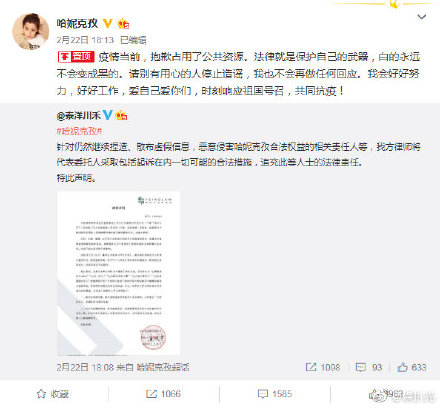440x408 pixels.
Task: Open comments tab showing 1585
Action: point(275,394)
